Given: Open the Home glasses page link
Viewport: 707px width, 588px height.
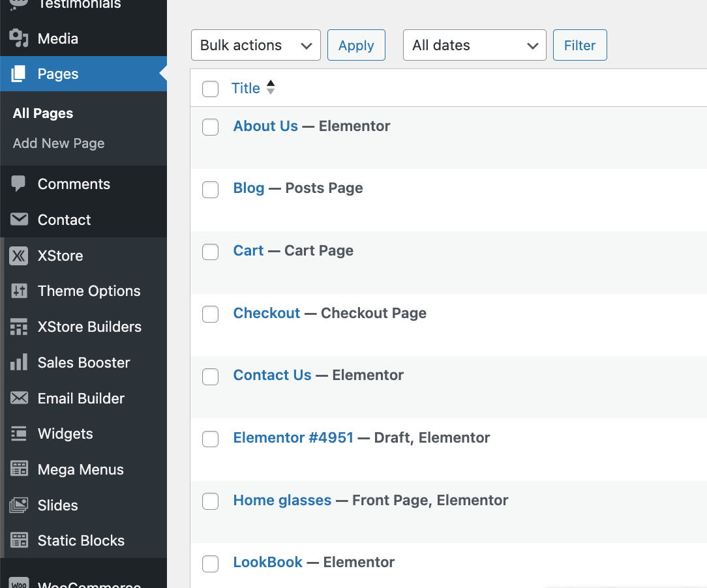Looking at the screenshot, I should pos(282,500).
